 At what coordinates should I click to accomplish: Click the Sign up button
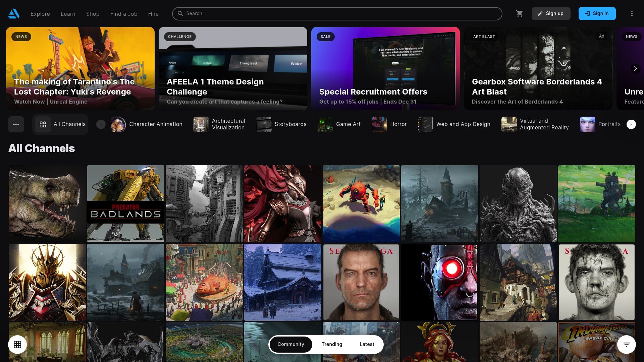pos(551,14)
